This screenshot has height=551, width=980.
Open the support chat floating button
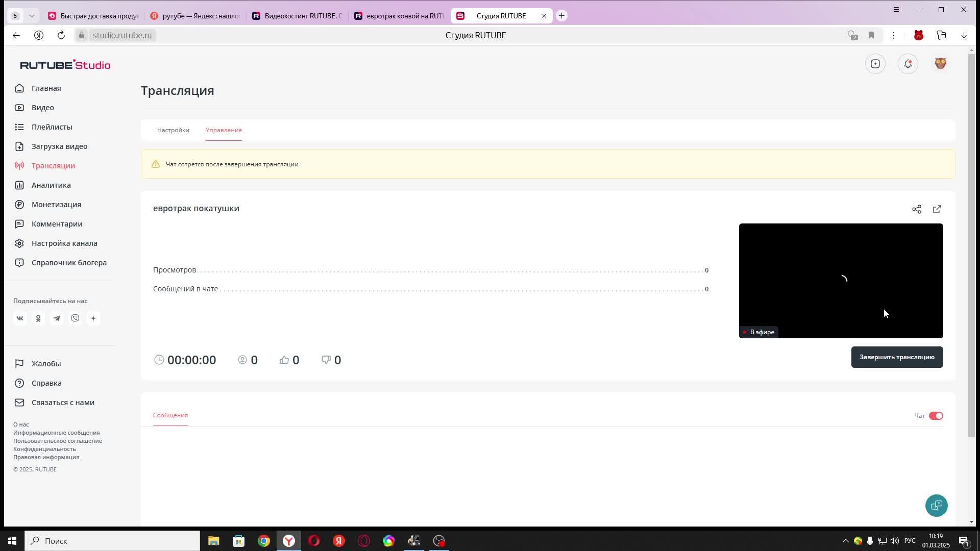tap(937, 506)
